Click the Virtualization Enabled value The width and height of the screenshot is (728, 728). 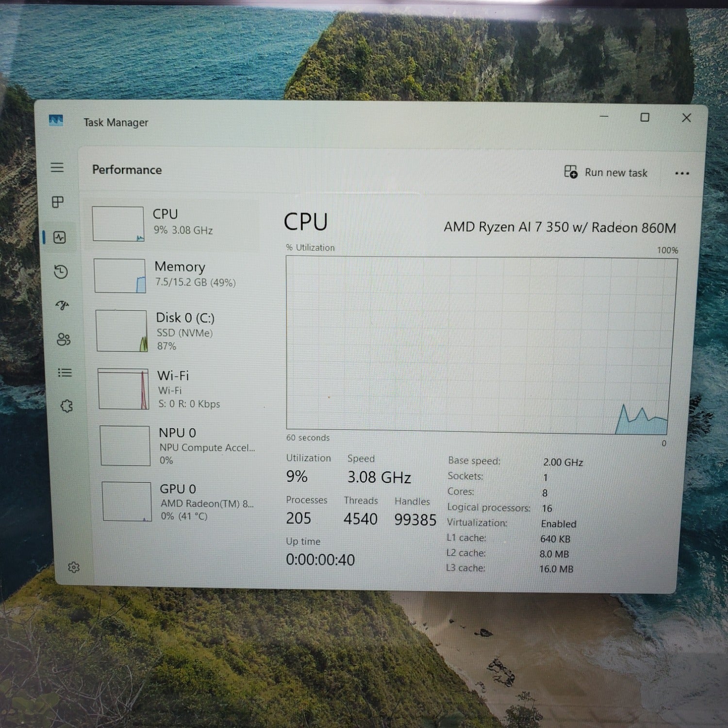click(559, 524)
